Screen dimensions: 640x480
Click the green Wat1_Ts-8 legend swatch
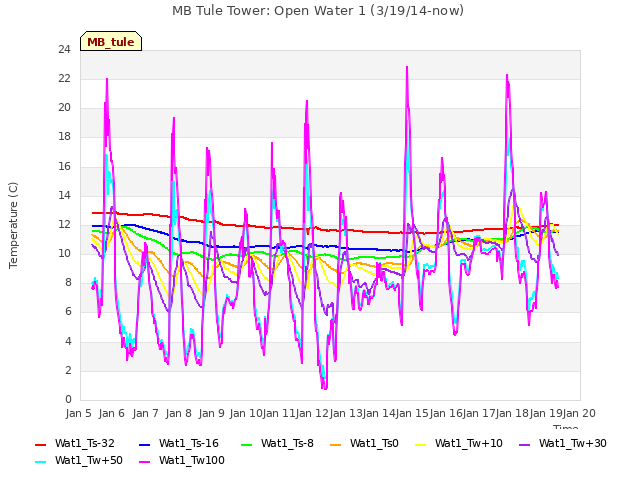coord(247,444)
